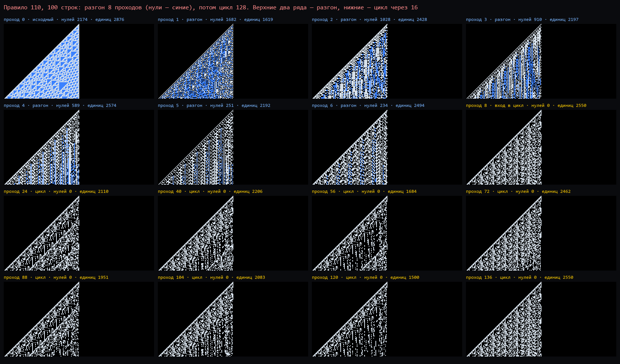Viewport: 620px width, 364px height.
Task: Click the Правило 110 title text at top
Action: pos(211,7)
